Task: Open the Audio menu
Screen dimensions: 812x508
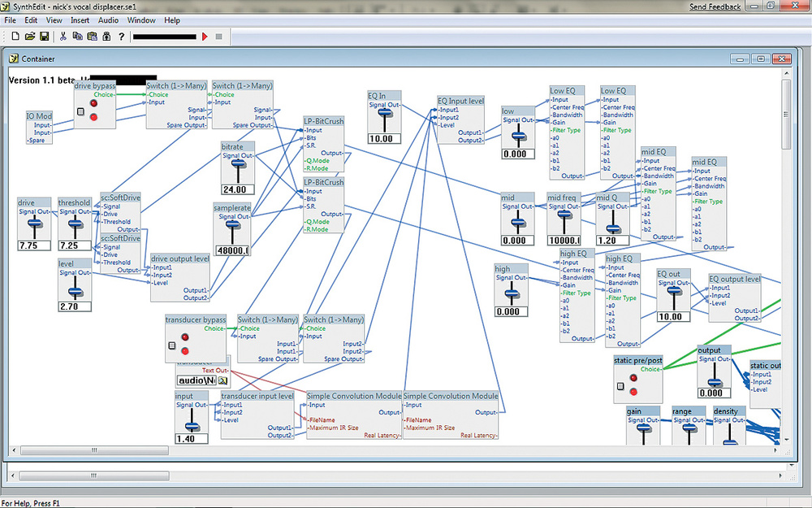Action: click(x=108, y=20)
